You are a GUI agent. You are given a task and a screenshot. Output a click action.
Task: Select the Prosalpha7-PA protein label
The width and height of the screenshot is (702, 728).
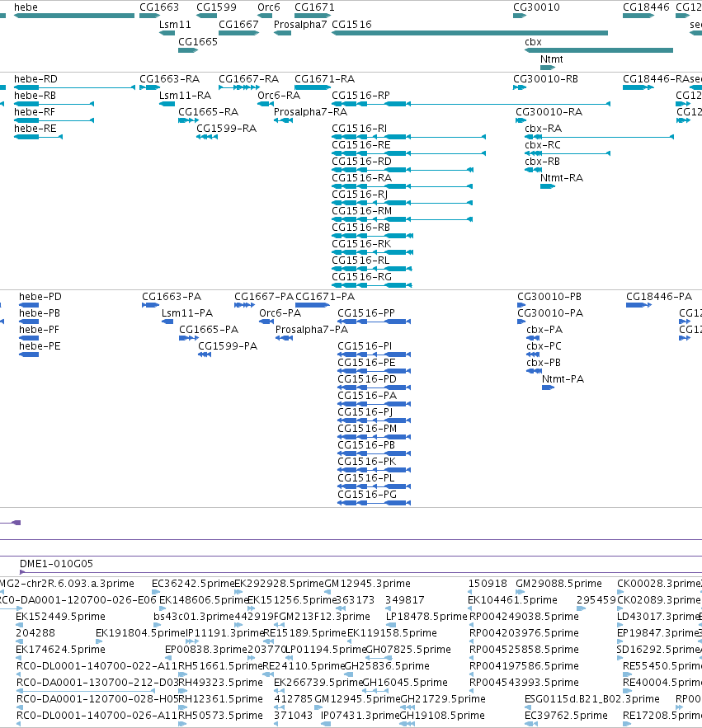point(312,329)
